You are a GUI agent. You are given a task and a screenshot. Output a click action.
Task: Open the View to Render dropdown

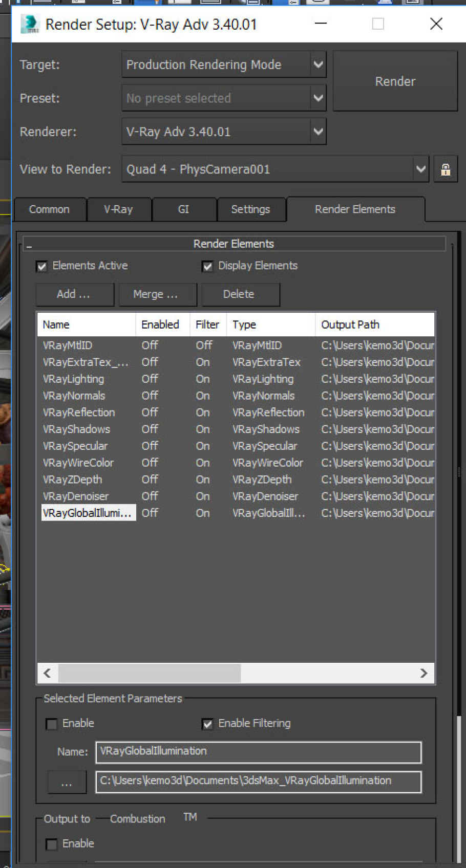[x=275, y=169]
